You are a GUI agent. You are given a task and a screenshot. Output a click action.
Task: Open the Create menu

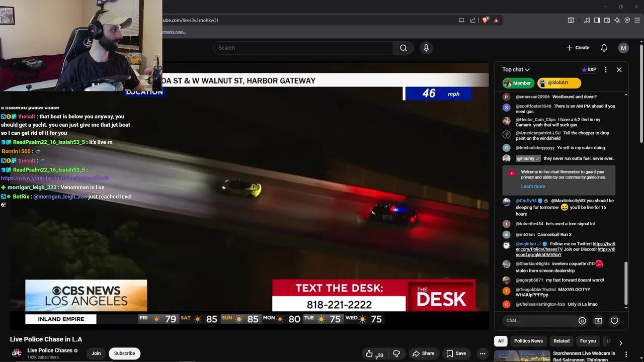578,48
